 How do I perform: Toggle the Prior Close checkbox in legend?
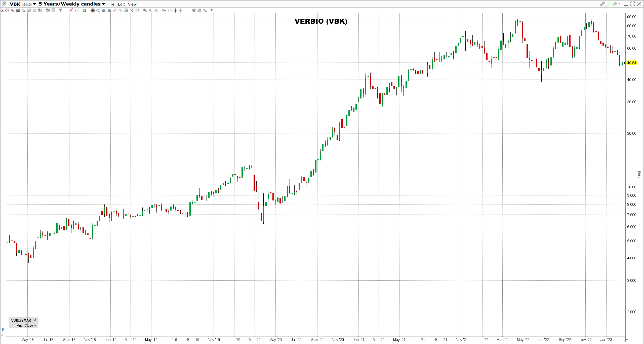pos(35,325)
